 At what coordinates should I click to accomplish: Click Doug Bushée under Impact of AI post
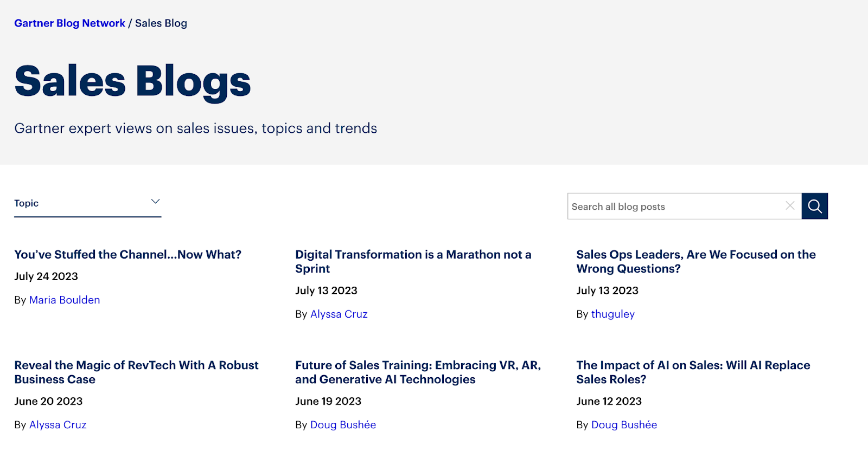pos(624,424)
